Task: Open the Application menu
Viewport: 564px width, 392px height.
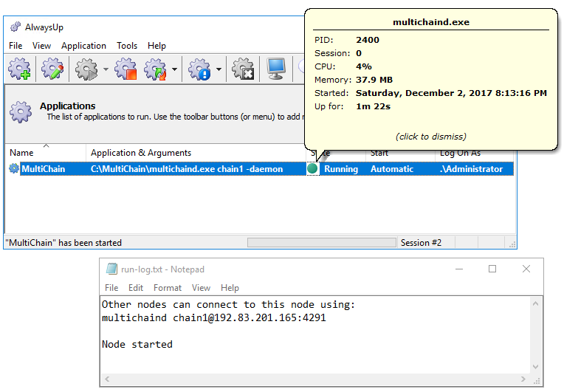Action: point(83,46)
